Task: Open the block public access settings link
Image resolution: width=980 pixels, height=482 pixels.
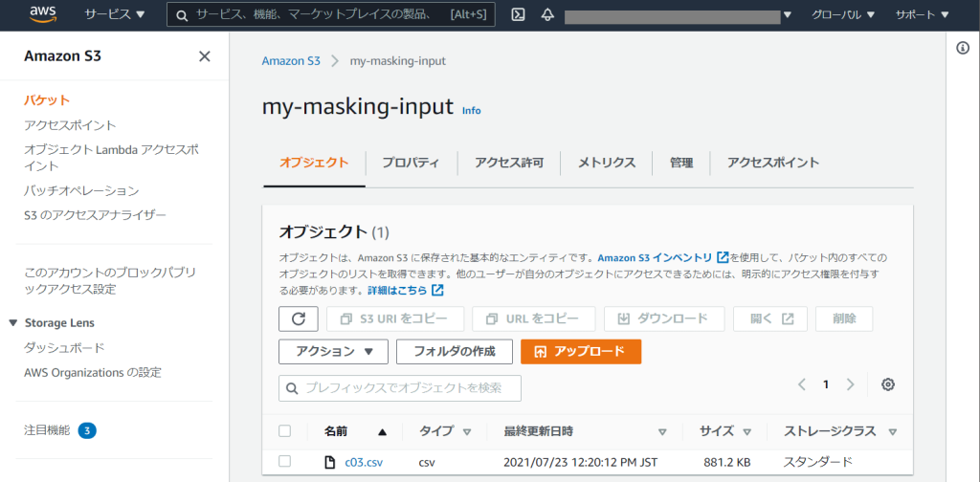Action: [109, 281]
